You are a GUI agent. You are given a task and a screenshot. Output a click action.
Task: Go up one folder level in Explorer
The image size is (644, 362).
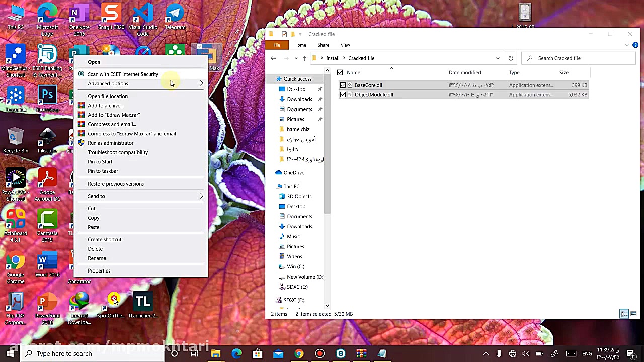[304, 58]
